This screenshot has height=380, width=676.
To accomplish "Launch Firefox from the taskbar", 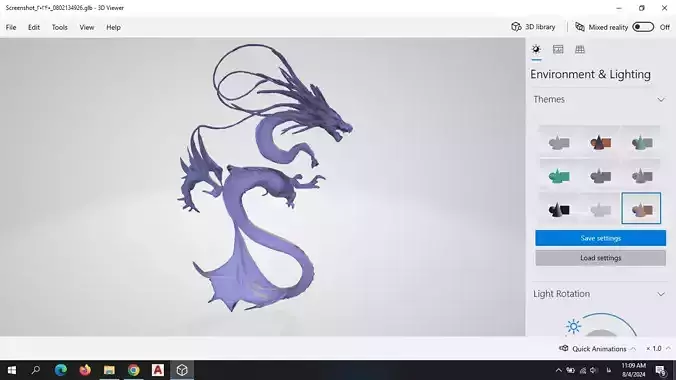I will tap(85, 370).
